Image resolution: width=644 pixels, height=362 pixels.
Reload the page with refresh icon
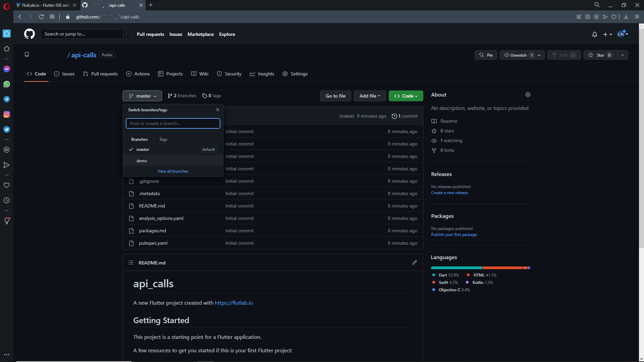click(41, 17)
